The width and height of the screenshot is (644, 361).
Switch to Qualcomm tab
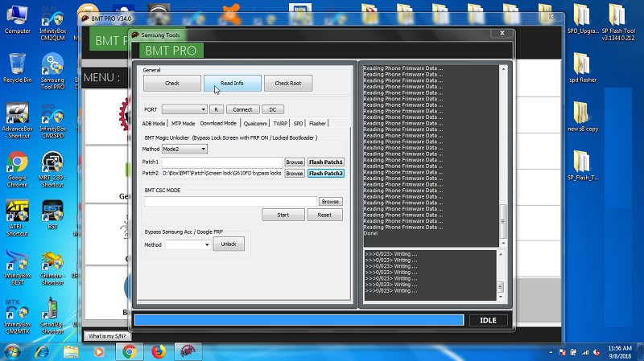255,124
